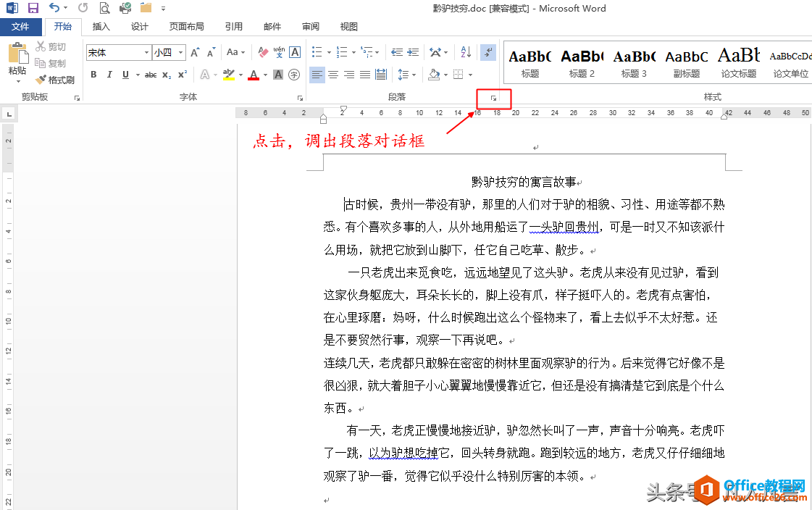Click the red font color swatch
This screenshot has height=510, width=812.
click(x=254, y=75)
